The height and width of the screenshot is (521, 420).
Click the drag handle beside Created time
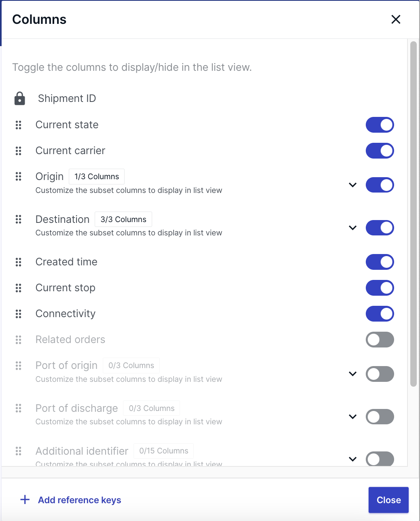pos(18,262)
